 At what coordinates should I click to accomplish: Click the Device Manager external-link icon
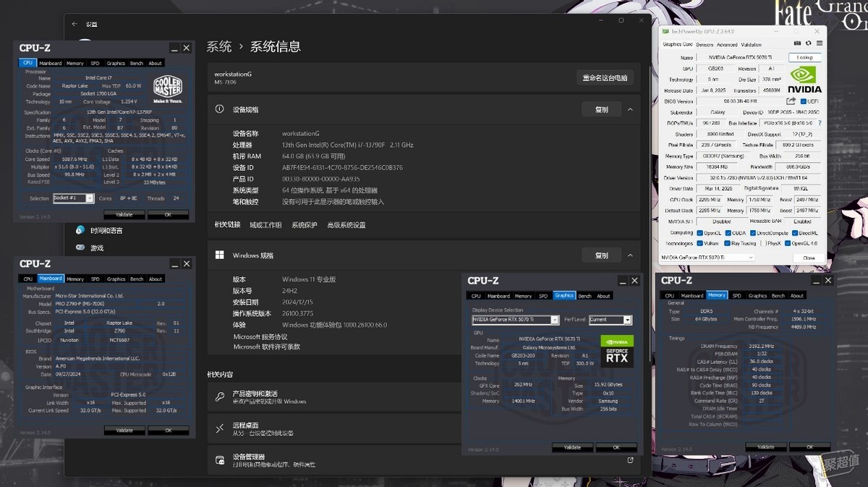pos(630,460)
